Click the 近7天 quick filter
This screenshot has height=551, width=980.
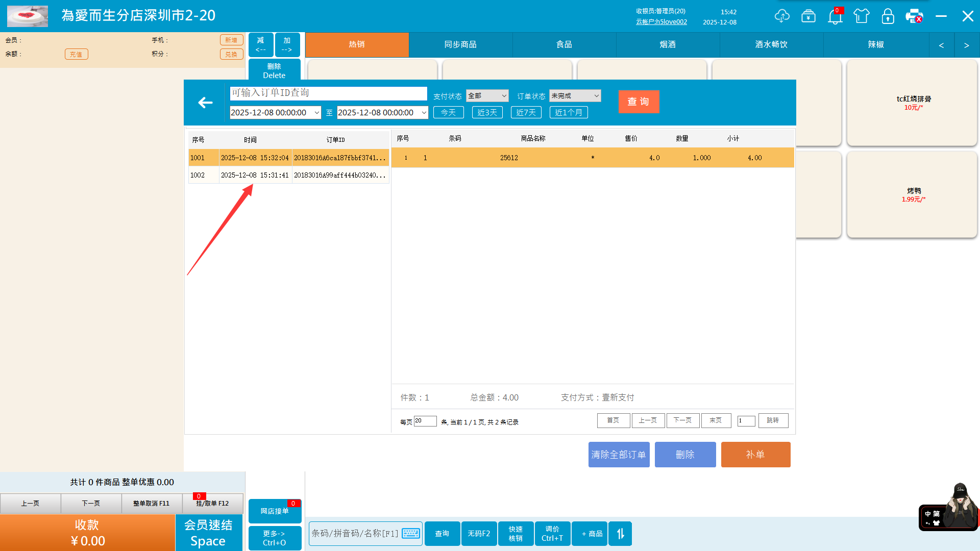click(526, 113)
